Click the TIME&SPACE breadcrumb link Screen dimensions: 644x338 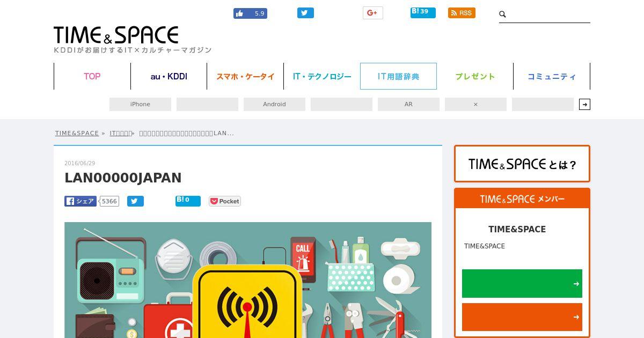click(x=77, y=133)
